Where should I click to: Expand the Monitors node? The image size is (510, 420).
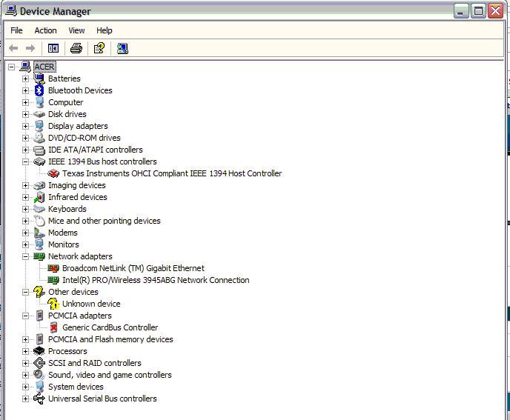[25, 244]
